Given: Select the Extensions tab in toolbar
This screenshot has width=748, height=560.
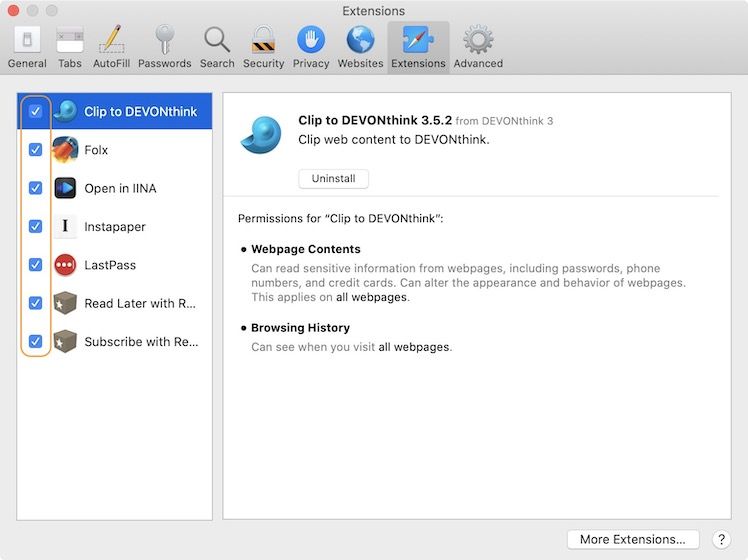Looking at the screenshot, I should click(418, 47).
